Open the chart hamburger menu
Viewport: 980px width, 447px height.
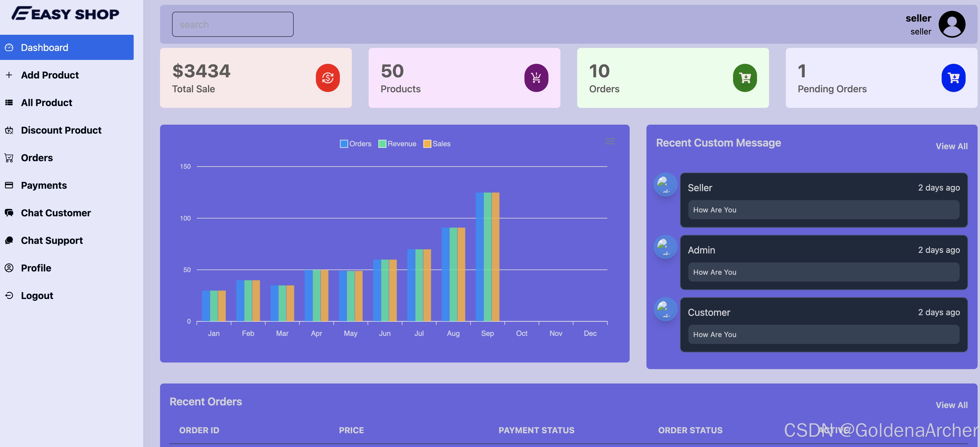[x=610, y=141]
